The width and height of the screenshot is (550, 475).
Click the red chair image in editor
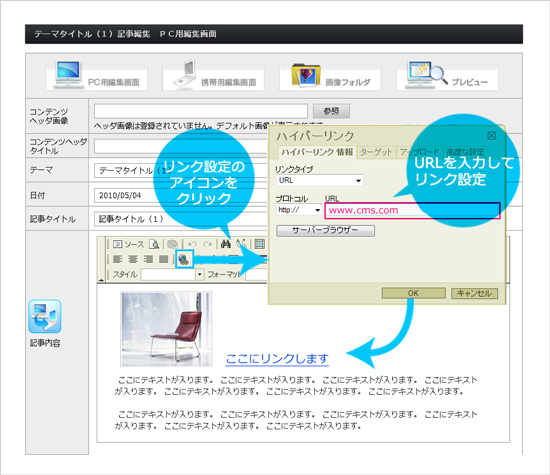(x=166, y=329)
